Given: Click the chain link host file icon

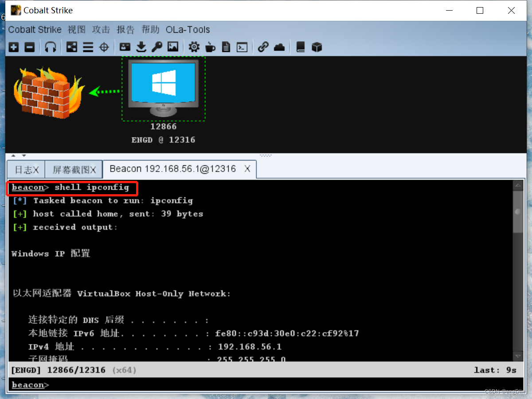Looking at the screenshot, I should click(x=263, y=47).
